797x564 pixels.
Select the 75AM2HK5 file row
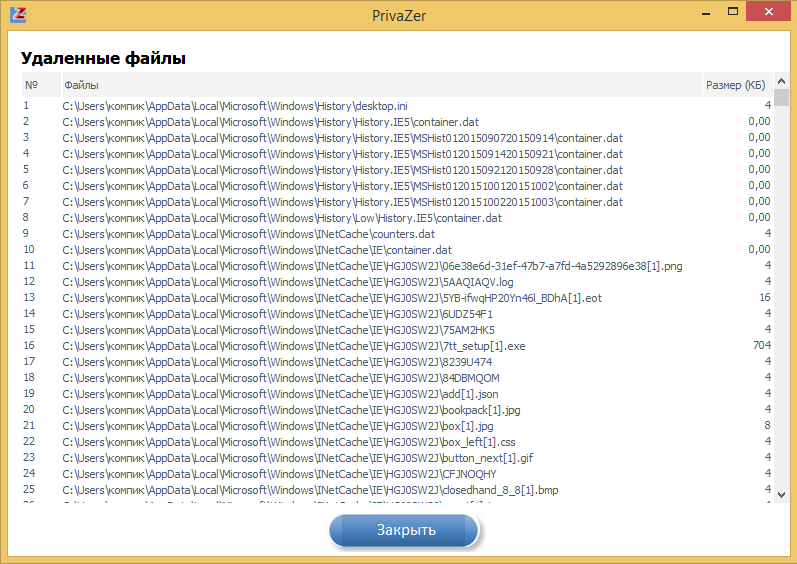click(397, 330)
